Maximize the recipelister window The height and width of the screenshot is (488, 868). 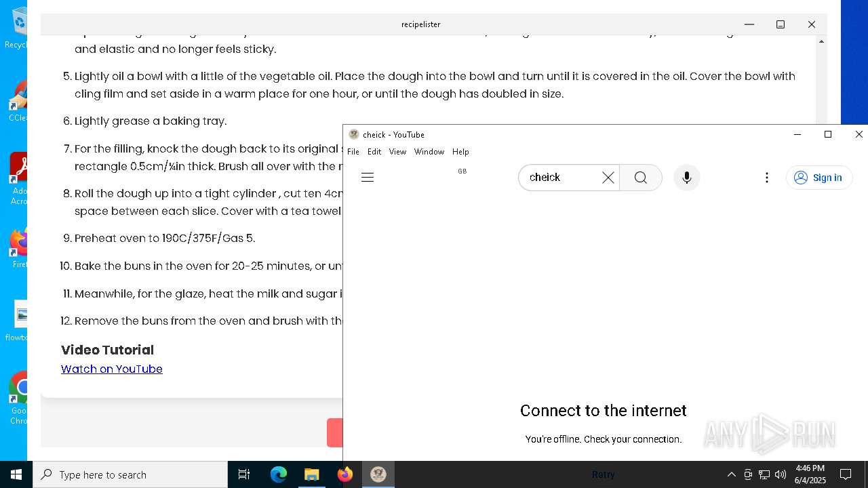coord(781,24)
